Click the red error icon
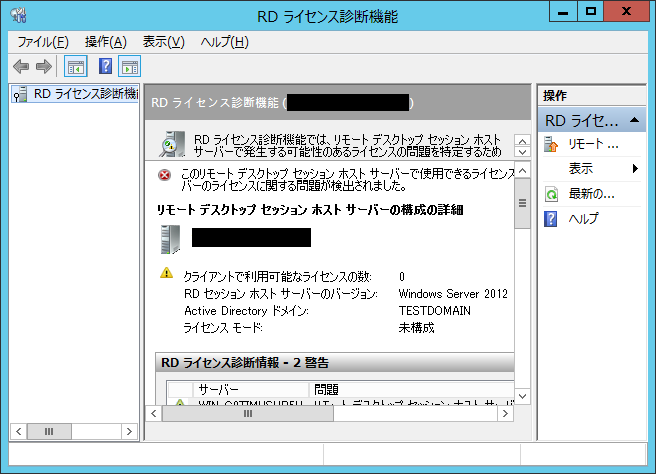The height and width of the screenshot is (474, 656). click(x=164, y=175)
